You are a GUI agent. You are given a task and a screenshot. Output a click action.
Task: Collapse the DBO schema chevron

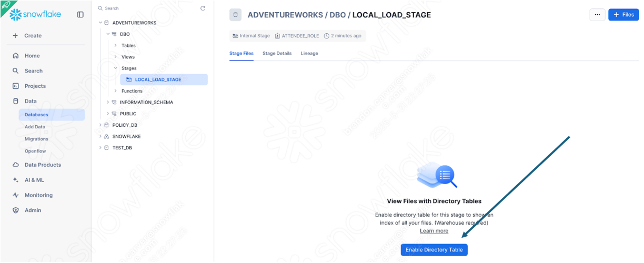(x=108, y=34)
